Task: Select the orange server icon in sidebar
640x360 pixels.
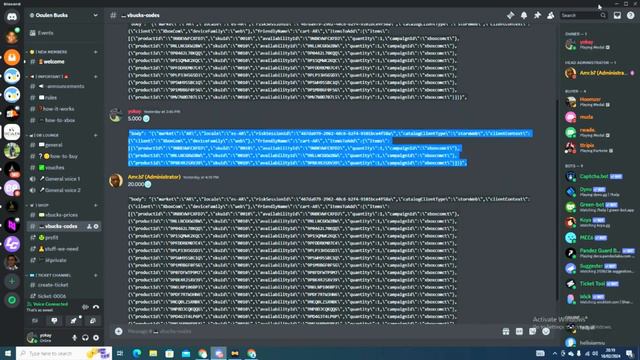Action: pyautogui.click(x=12, y=57)
